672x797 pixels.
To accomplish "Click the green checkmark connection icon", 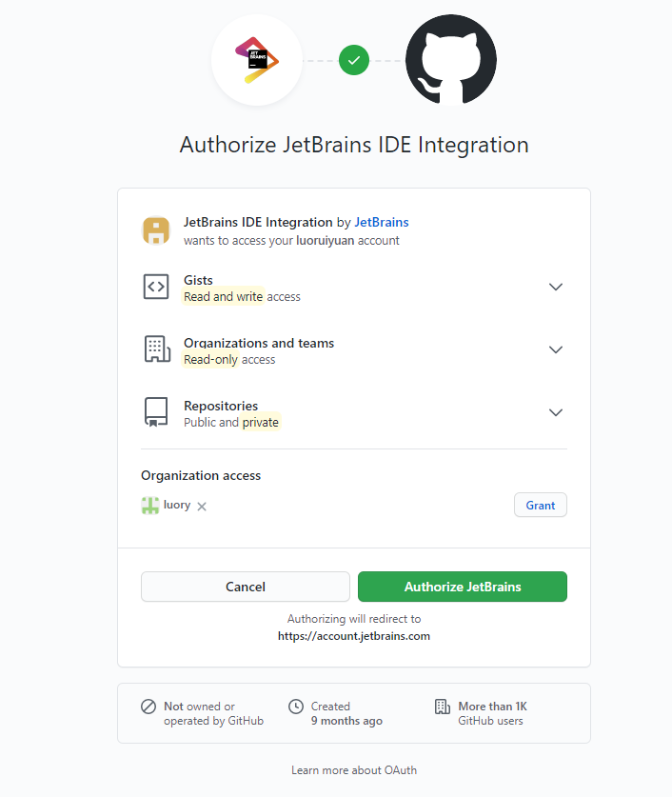I will point(354,60).
